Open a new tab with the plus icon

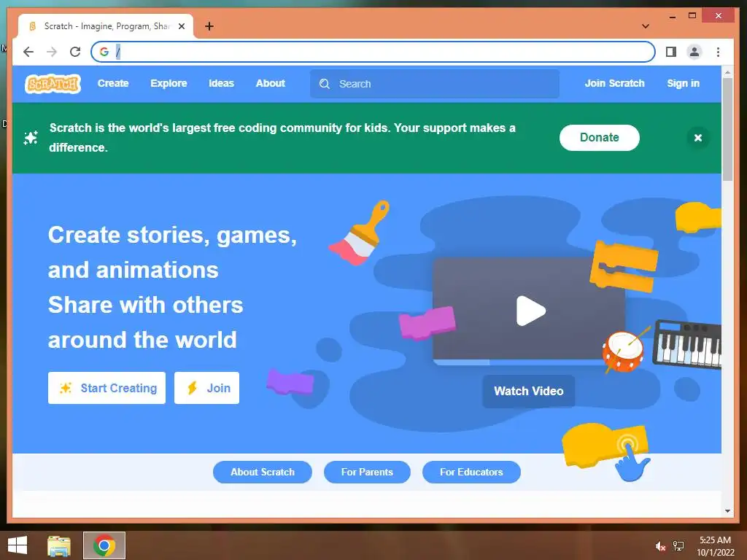(209, 26)
